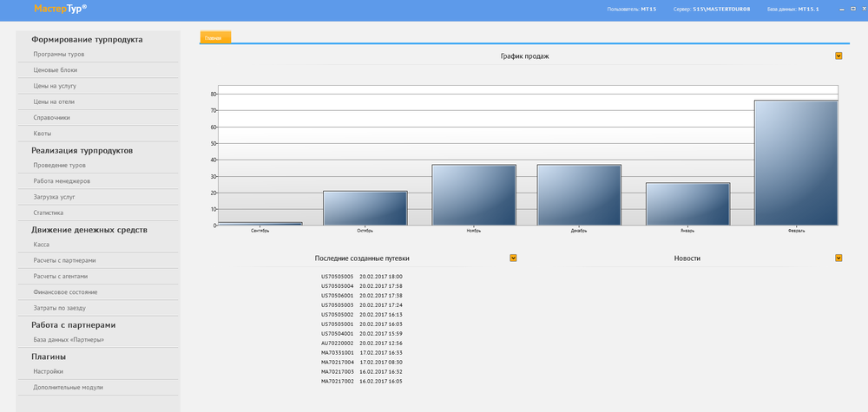Collapse the Новости panel arrow

point(838,258)
